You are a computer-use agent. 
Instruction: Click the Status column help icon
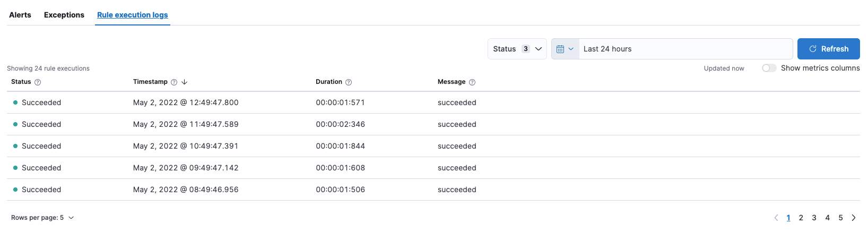point(38,82)
